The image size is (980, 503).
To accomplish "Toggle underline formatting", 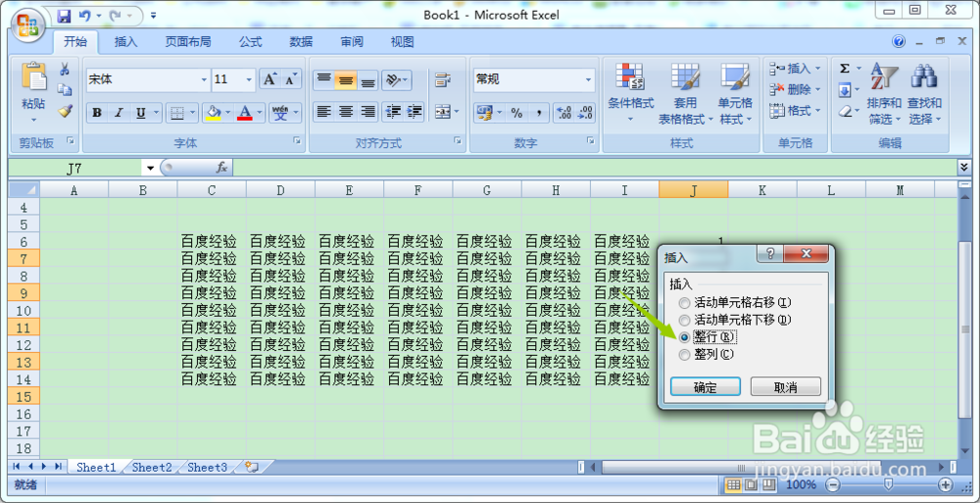I will tap(141, 113).
